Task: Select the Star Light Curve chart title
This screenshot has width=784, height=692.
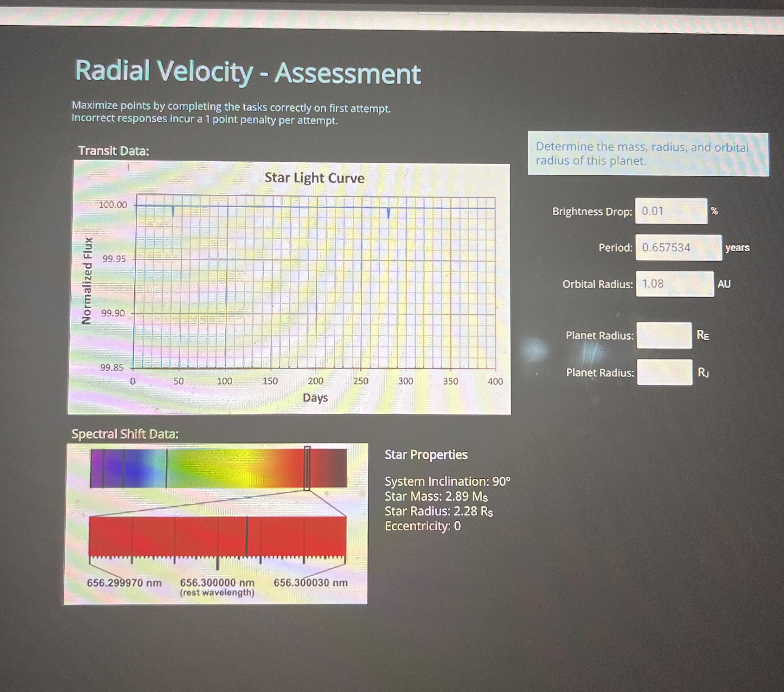Action: (x=315, y=178)
